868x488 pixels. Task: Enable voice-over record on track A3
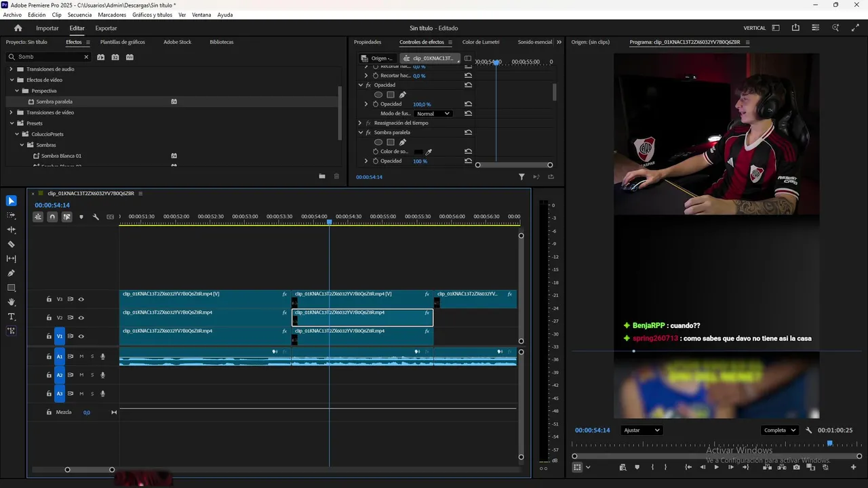coord(103,394)
